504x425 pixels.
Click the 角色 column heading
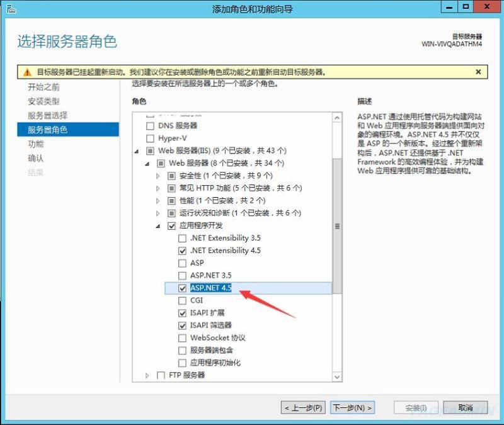[139, 101]
